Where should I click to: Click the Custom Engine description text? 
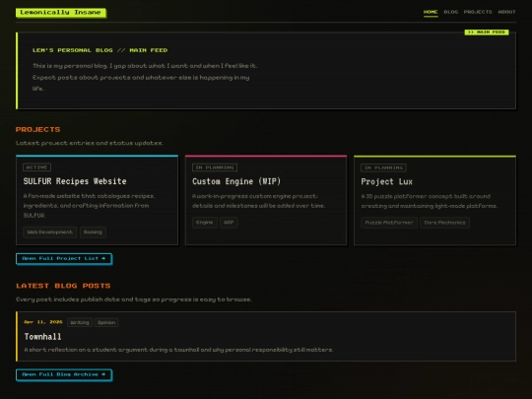[x=259, y=201]
